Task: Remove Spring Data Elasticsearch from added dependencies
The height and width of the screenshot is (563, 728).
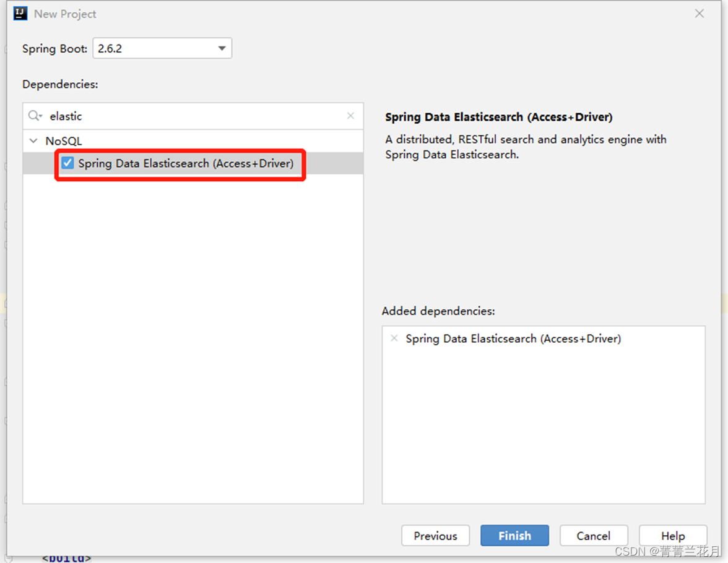Action: click(394, 338)
